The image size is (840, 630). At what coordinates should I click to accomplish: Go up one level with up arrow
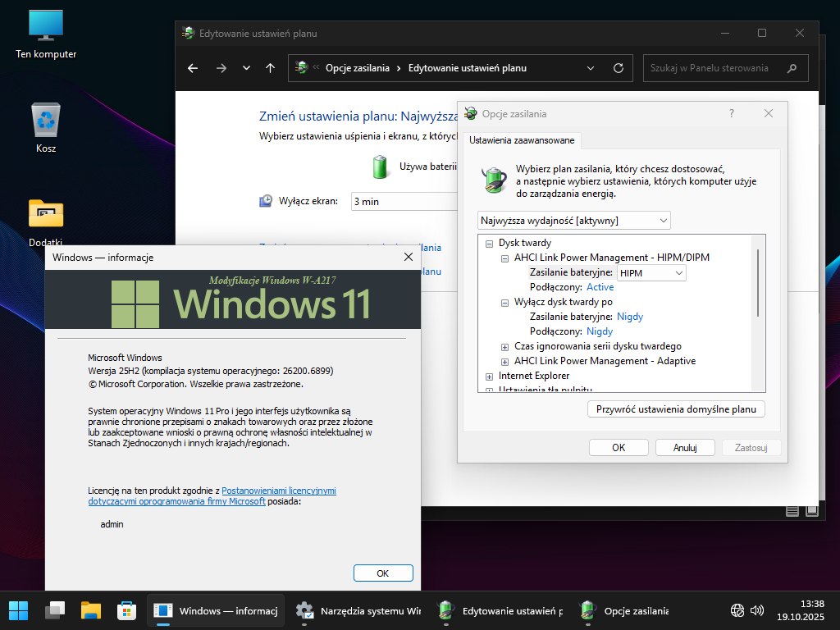pos(271,68)
